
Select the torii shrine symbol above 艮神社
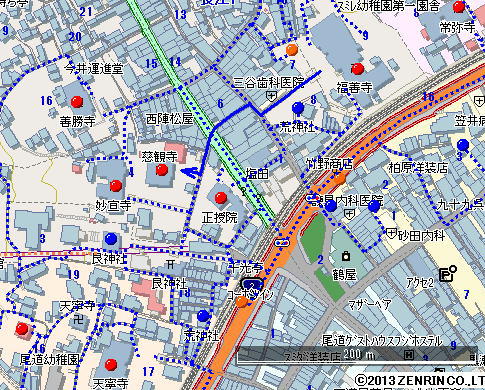[x=170, y=265]
